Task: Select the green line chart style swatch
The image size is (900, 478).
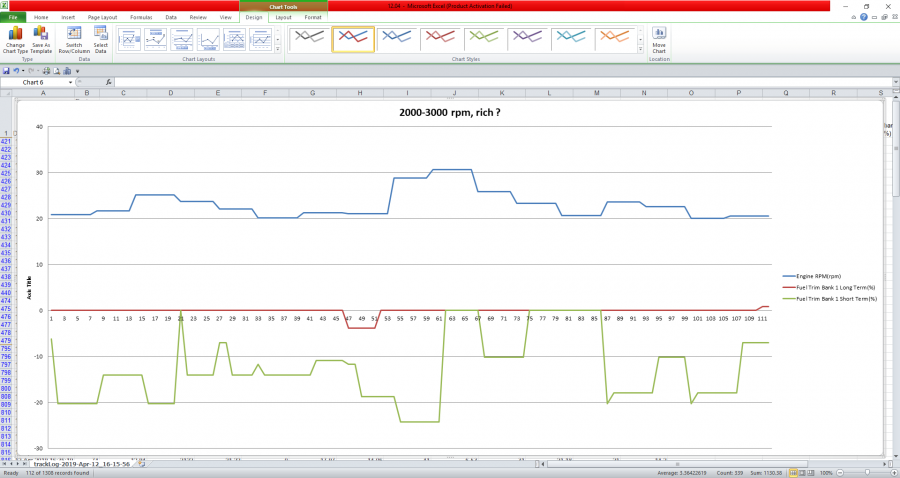Action: click(x=484, y=39)
